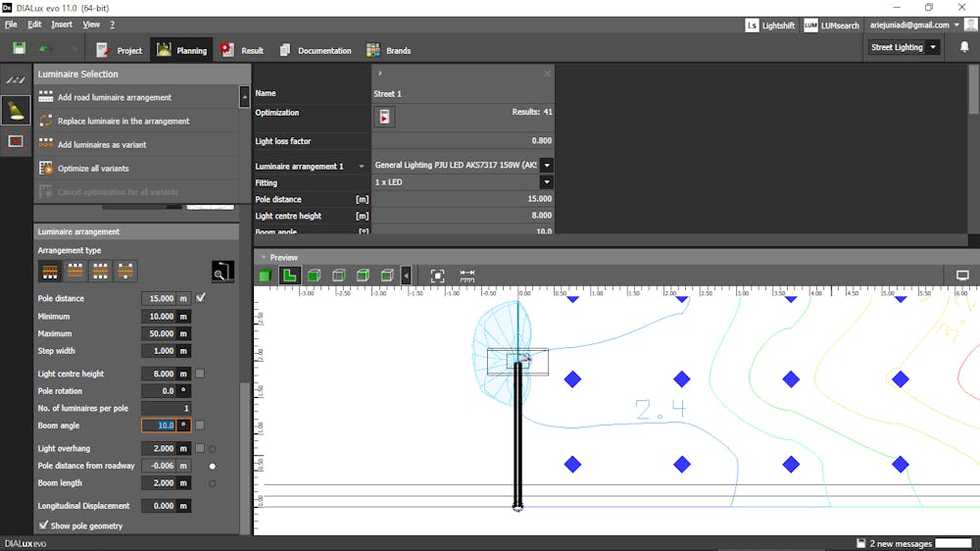The height and width of the screenshot is (551, 980).
Task: Open notifications bell icon
Action: pos(963,47)
